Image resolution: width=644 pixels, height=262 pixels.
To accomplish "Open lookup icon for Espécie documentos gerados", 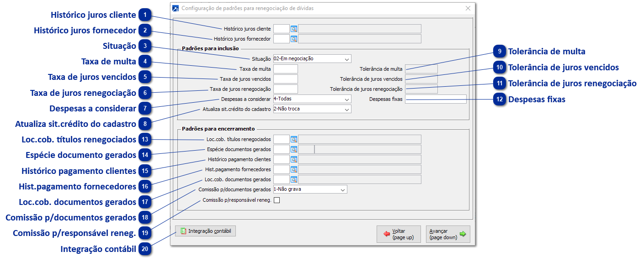I will pos(294,149).
